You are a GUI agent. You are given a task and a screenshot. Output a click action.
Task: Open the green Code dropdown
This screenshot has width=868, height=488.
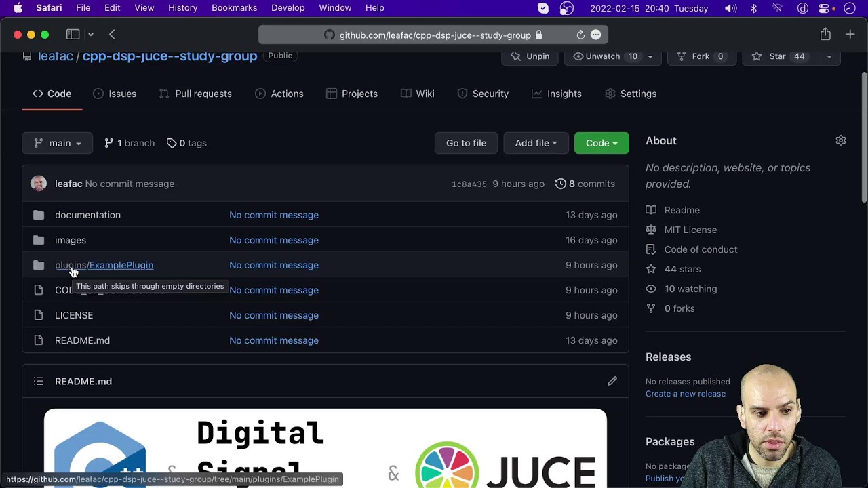pos(601,143)
